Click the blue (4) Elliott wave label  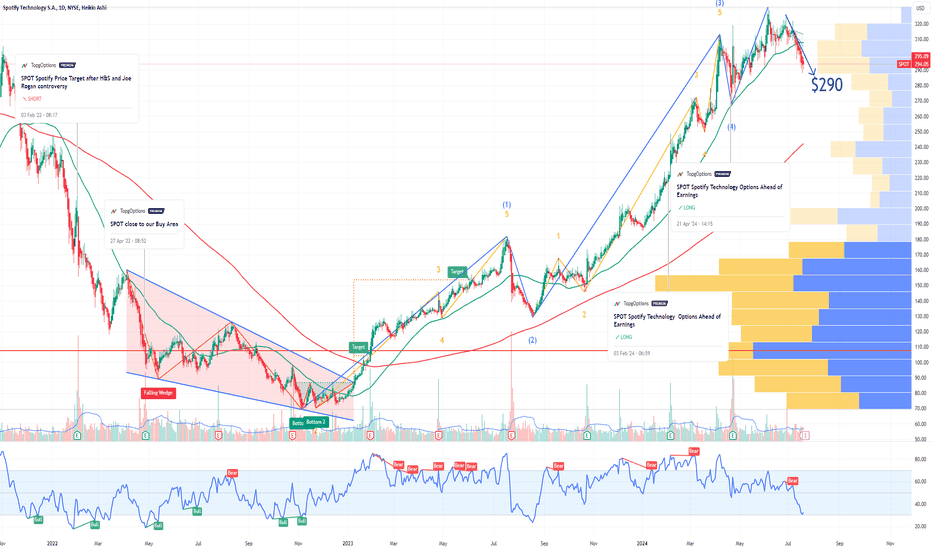click(x=732, y=127)
